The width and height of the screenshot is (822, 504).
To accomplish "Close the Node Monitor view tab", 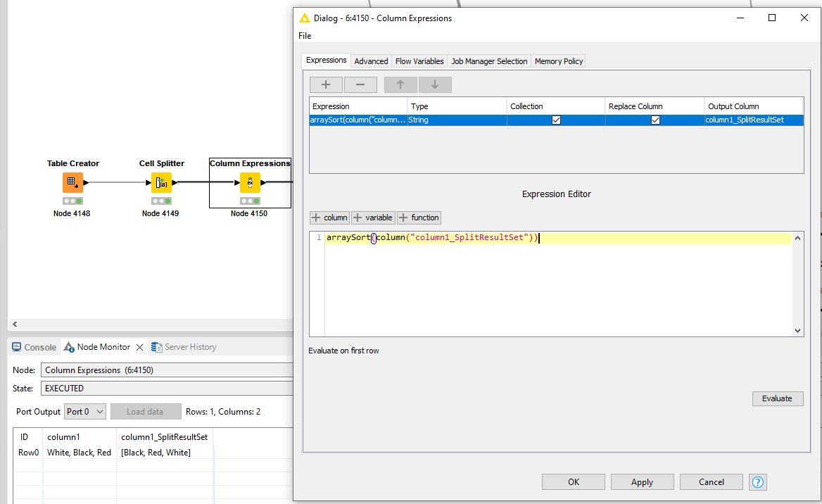I will tap(139, 347).
